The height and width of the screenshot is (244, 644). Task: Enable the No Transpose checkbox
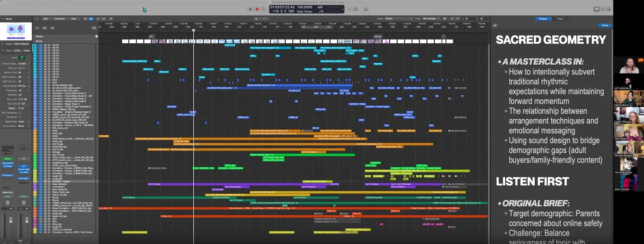coord(19,112)
